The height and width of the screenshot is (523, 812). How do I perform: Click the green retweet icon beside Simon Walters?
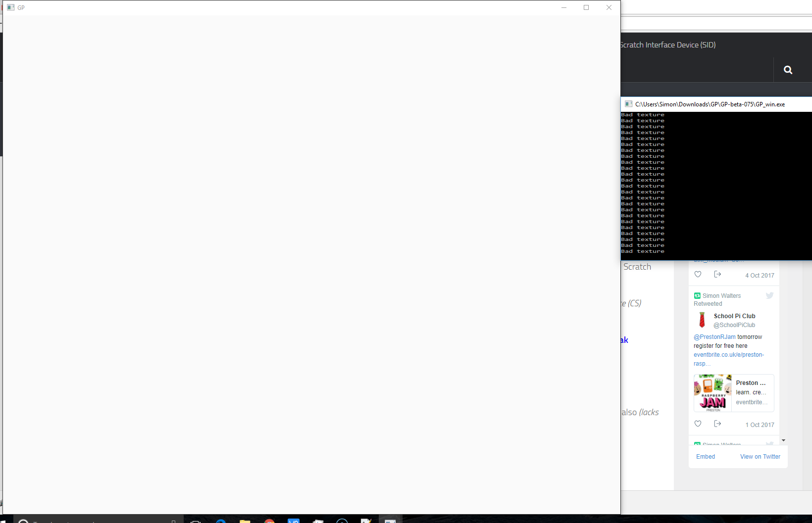[x=697, y=295]
